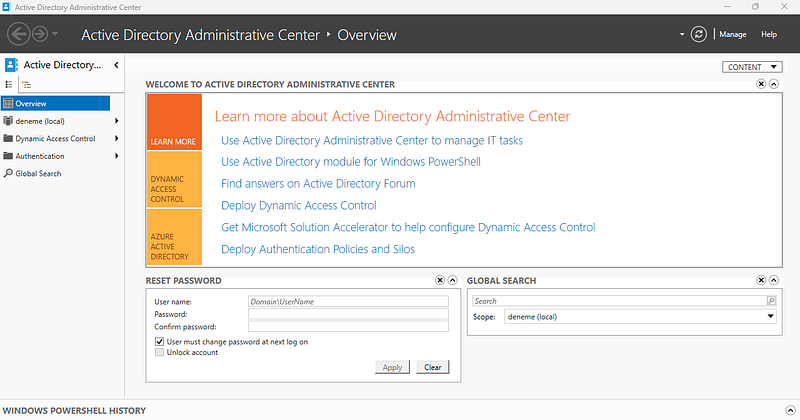Close the Reset Password tile
Image resolution: width=800 pixels, height=420 pixels.
440,280
